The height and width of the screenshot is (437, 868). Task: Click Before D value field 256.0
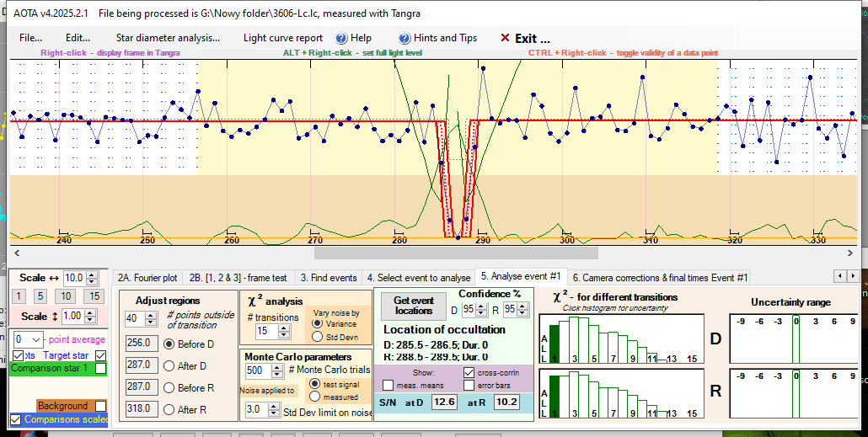[142, 343]
